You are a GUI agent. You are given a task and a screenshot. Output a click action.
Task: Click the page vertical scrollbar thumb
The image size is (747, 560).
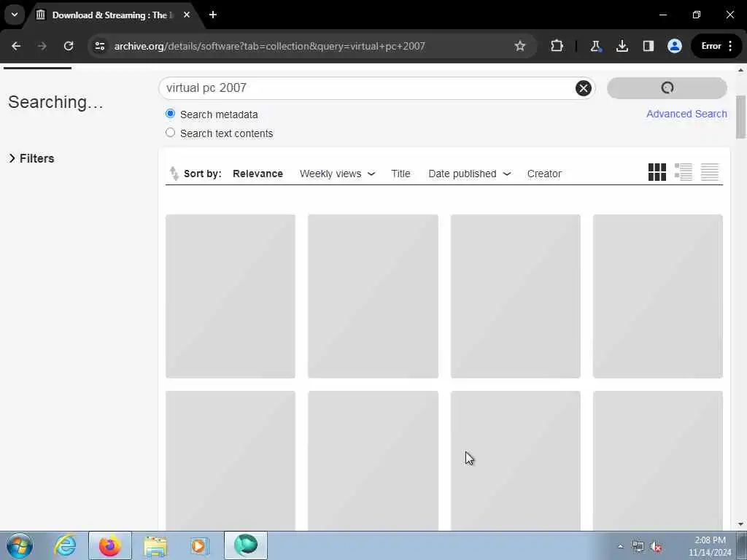(x=740, y=117)
